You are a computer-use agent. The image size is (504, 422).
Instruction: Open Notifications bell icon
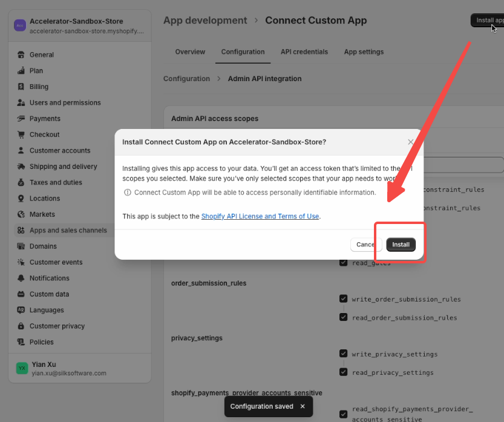[21, 279]
